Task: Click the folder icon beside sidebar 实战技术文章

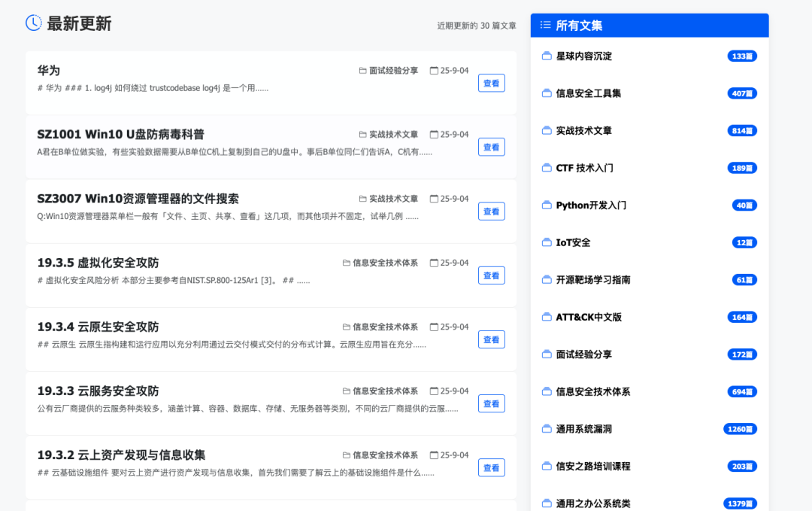Action: click(x=547, y=131)
